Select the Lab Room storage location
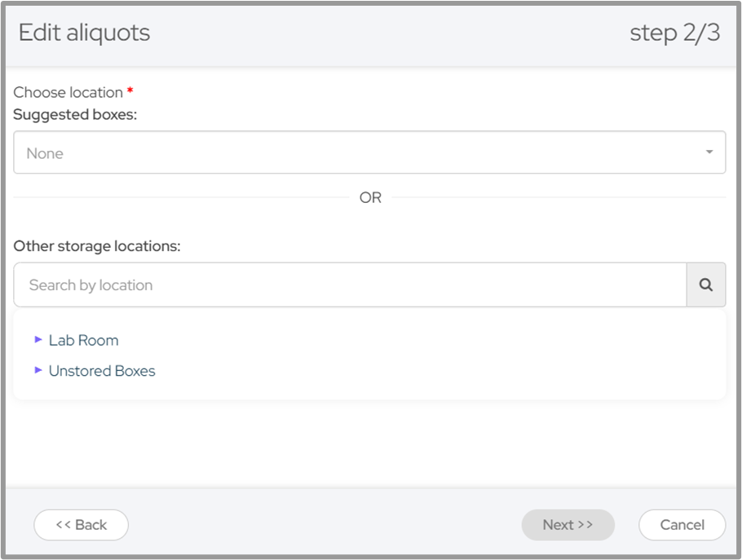The image size is (742, 560). tap(83, 340)
